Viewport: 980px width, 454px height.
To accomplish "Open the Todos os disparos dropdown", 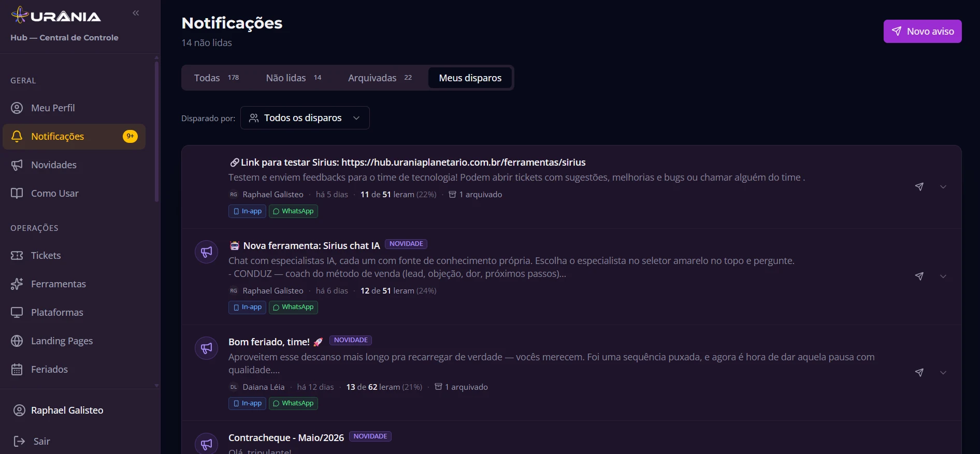I will tap(305, 118).
